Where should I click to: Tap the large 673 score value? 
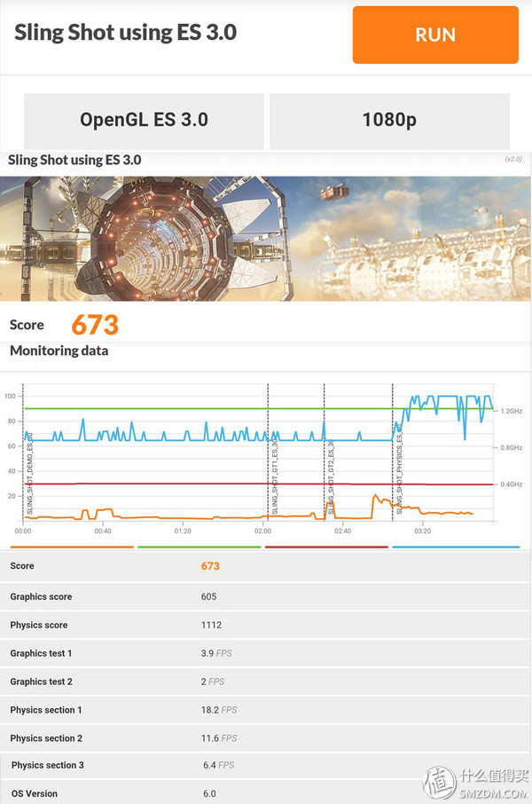pyautogui.click(x=95, y=325)
